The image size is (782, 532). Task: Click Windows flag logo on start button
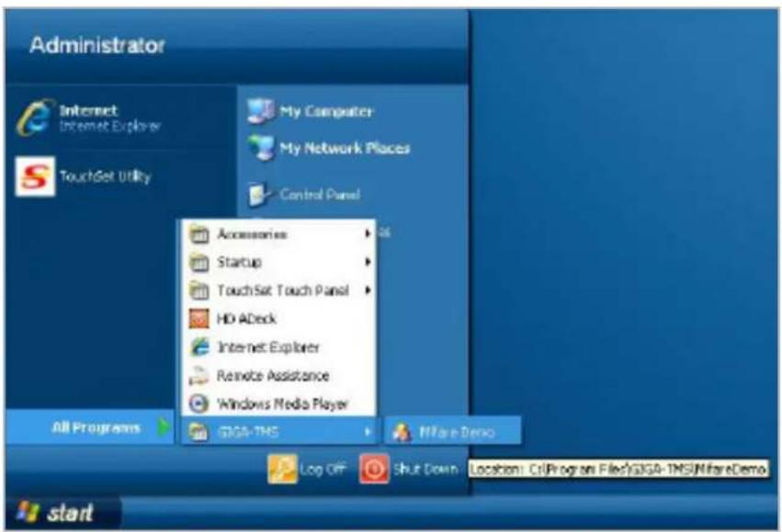pyautogui.click(x=28, y=512)
